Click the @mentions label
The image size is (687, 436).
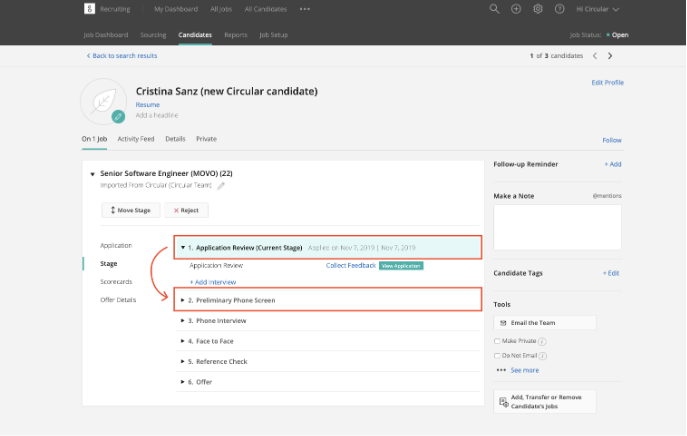[607, 196]
